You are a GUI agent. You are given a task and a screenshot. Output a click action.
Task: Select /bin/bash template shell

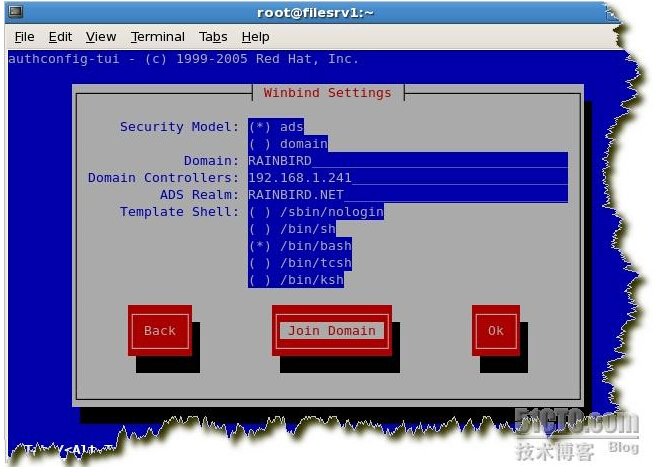click(x=300, y=246)
